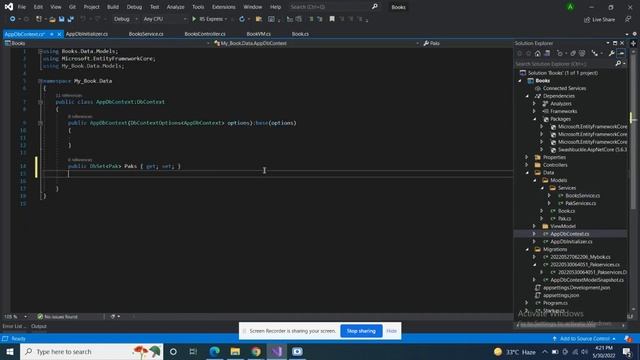Click the Visual Studio search magnifier icon
Viewport: 640px width, 360px height.
click(x=375, y=7)
